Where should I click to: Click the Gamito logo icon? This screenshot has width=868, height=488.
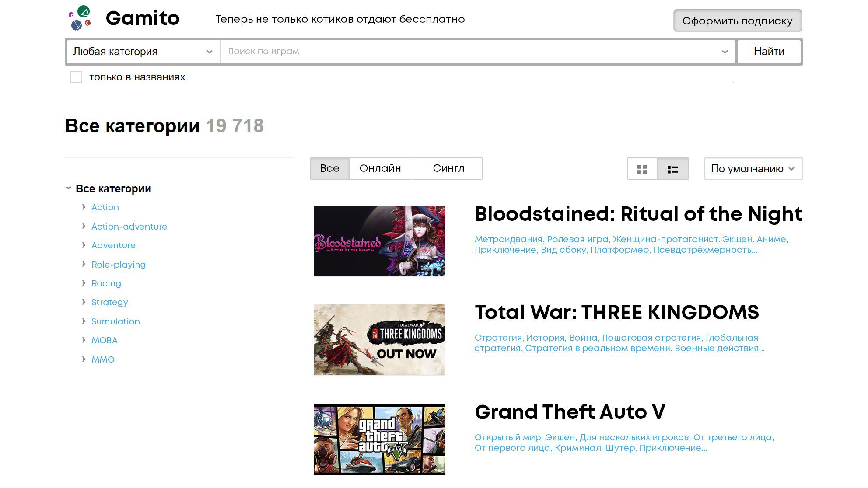pos(80,18)
